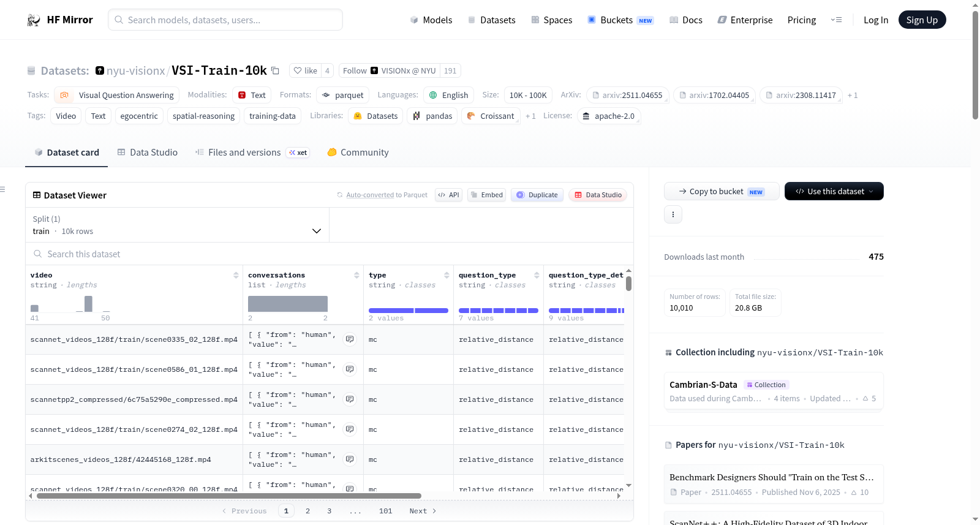Select the parquet format tag
Viewport: 980px width, 525px height.
(343, 95)
